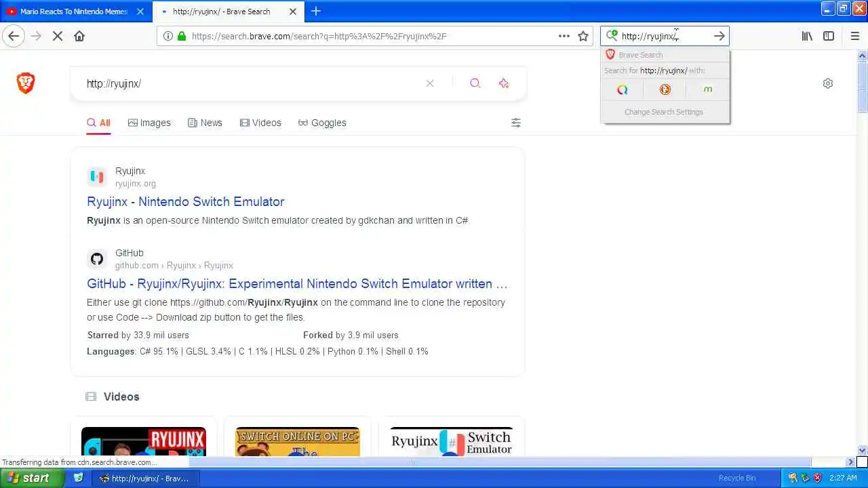Open the Firefox hamburger menu
Screen dimensions: 868x488
[855, 36]
